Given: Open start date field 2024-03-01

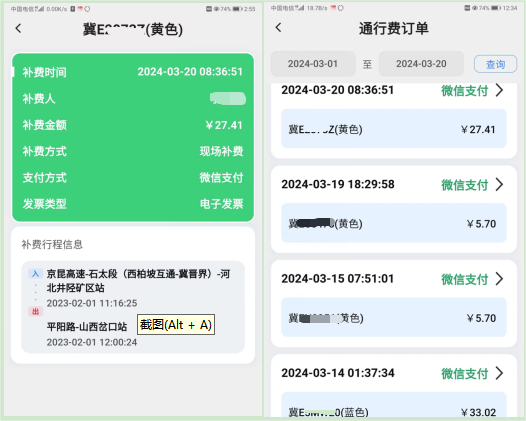Looking at the screenshot, I should click(313, 64).
